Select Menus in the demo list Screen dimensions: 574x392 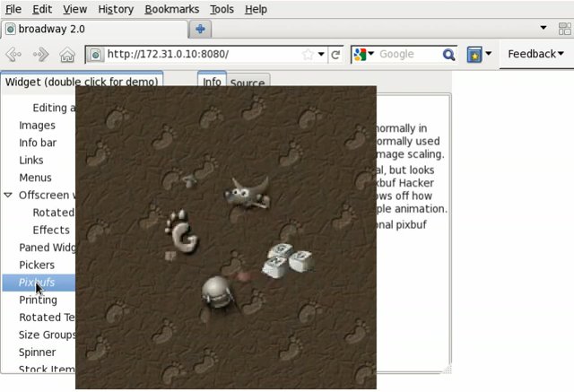(36, 178)
